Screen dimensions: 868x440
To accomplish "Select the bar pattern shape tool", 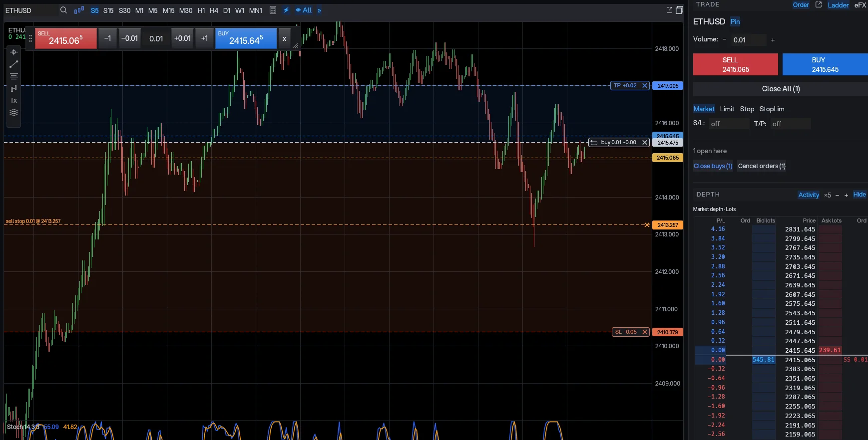I will click(14, 88).
